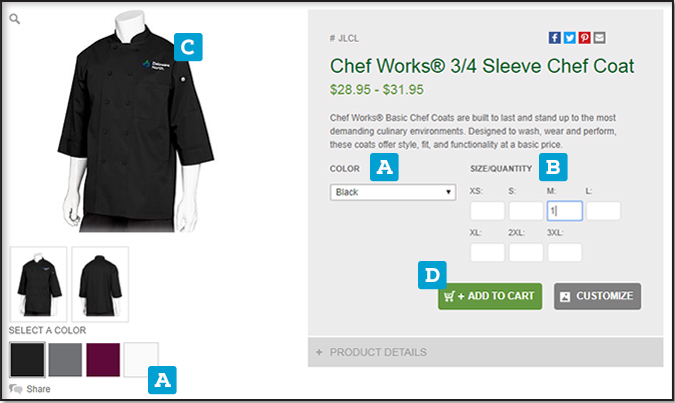The height and width of the screenshot is (403, 675).
Task: Click the magnifier zoom icon above product image
Action: 15,19
